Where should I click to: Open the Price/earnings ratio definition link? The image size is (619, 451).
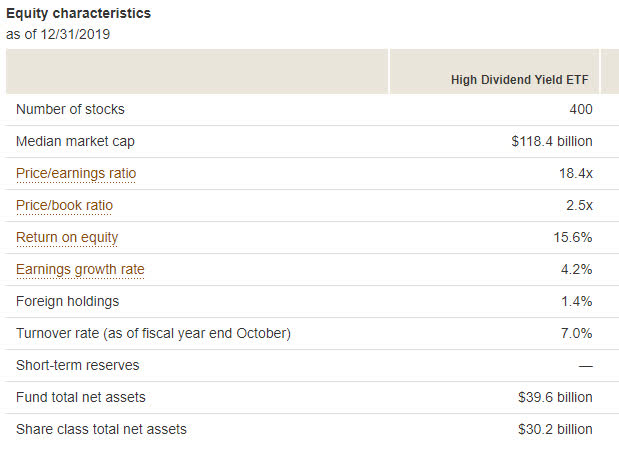pyautogui.click(x=76, y=173)
